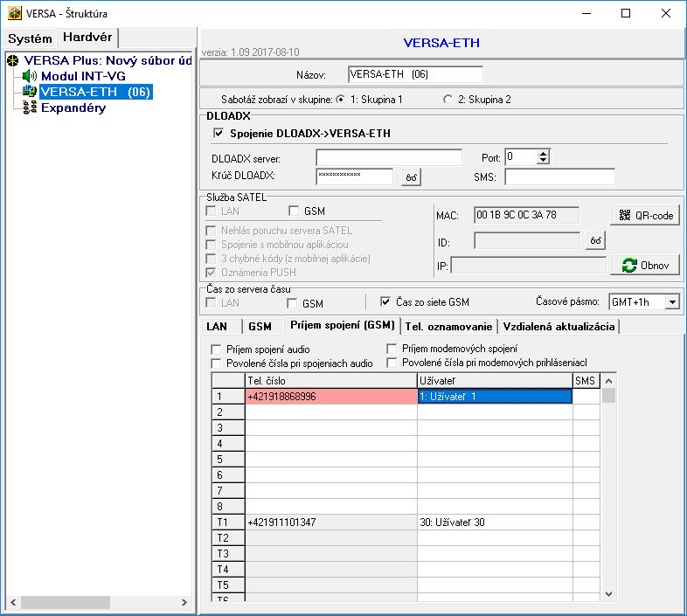Image resolution: width=687 pixels, height=616 pixels.
Task: Click the VERSA Plus root node icon
Action: [x=12, y=61]
